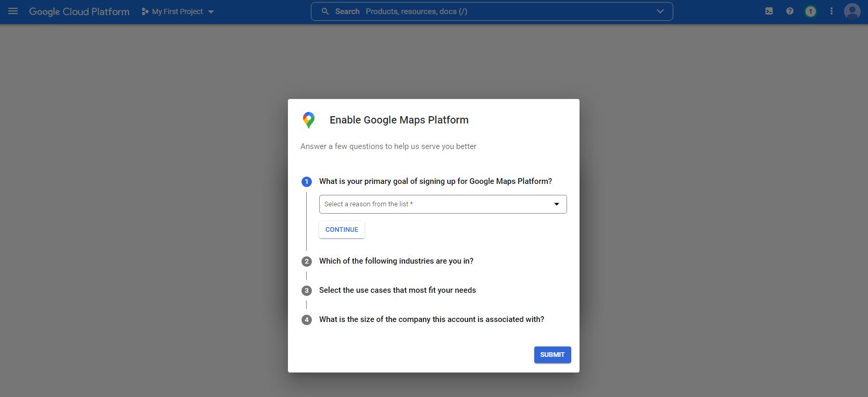Activate Cloud Shell terminal icon
The height and width of the screenshot is (397, 868).
point(769,11)
